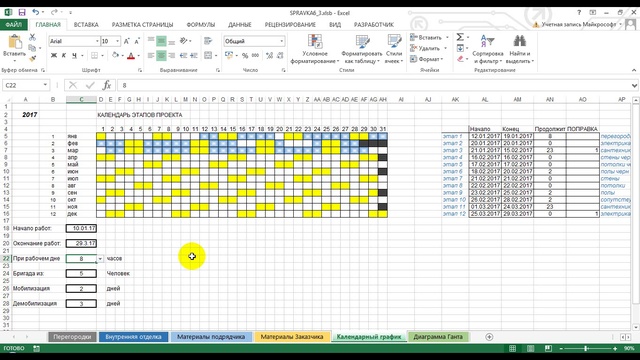Switch to the ВСТАВКА ribbon tab
The height and width of the screenshot is (360, 640).
[86, 24]
